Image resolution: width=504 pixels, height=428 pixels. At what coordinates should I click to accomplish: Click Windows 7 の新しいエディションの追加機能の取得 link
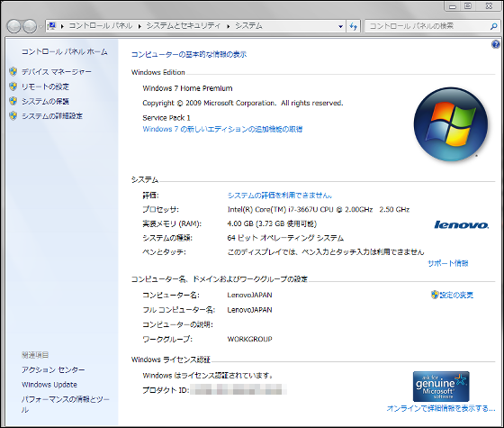point(222,129)
